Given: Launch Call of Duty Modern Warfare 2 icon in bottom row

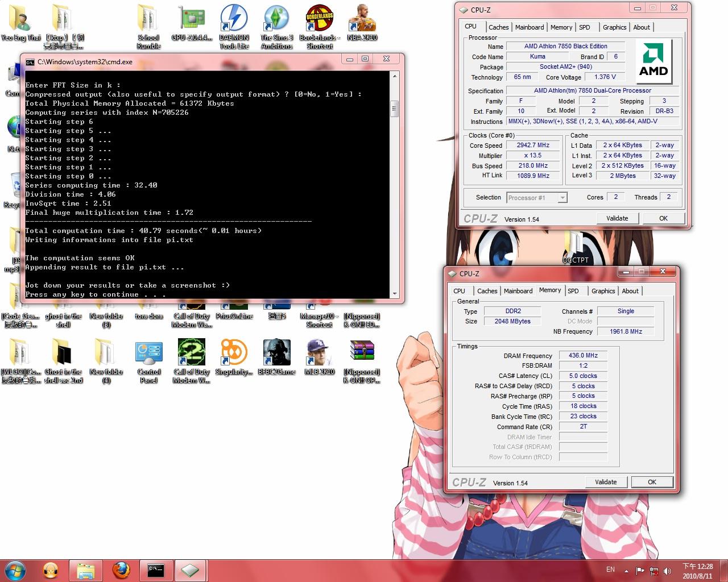Looking at the screenshot, I should [192, 361].
